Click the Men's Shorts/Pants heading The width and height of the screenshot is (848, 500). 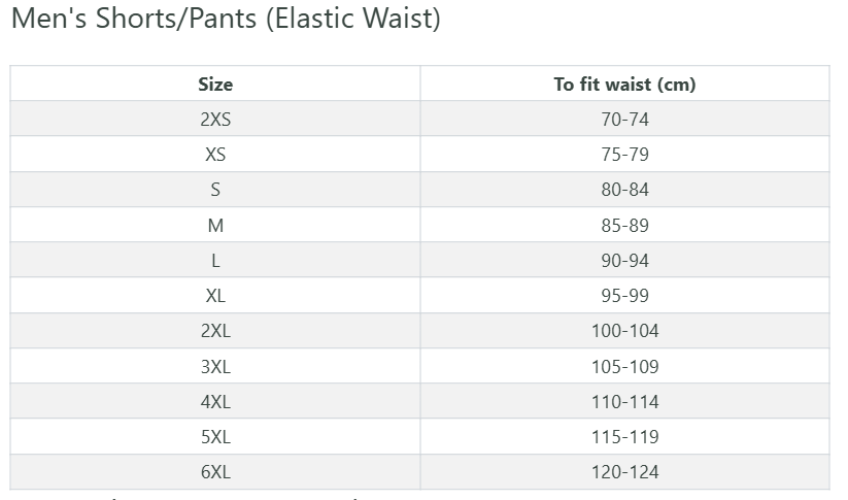[x=227, y=19]
